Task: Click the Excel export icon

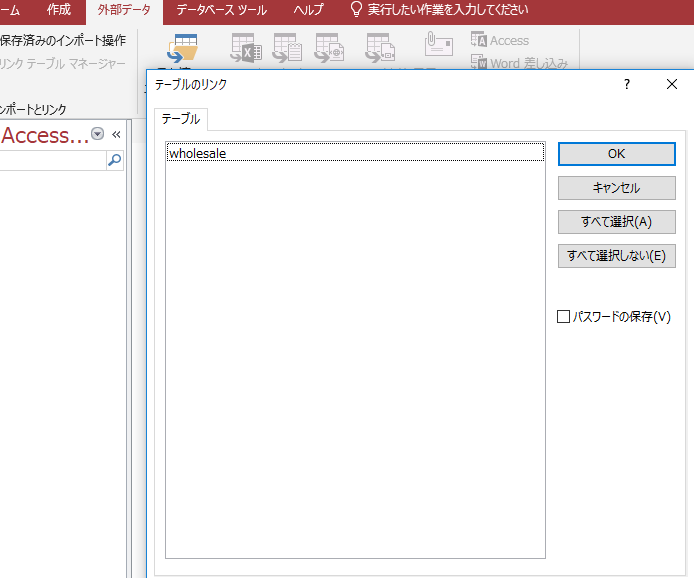Action: pos(245,49)
